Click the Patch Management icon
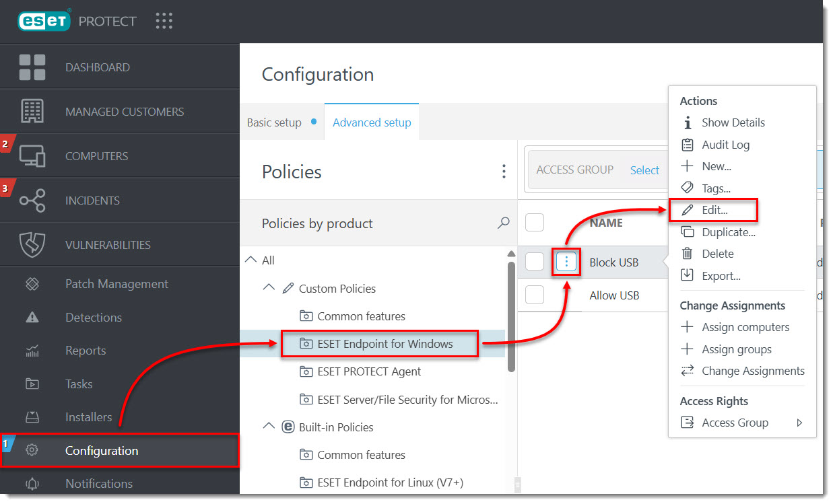833x504 pixels. point(32,284)
